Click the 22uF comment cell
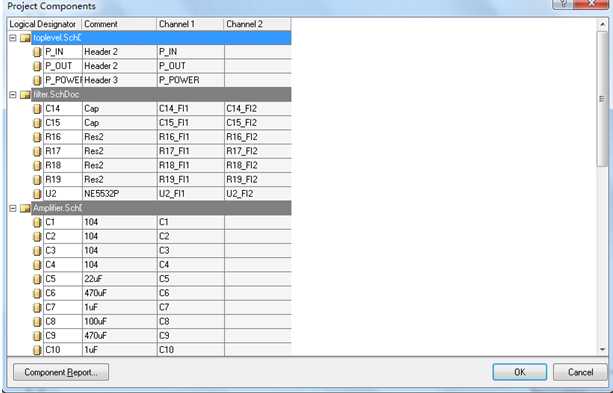Image resolution: width=613 pixels, height=393 pixels. coord(120,279)
